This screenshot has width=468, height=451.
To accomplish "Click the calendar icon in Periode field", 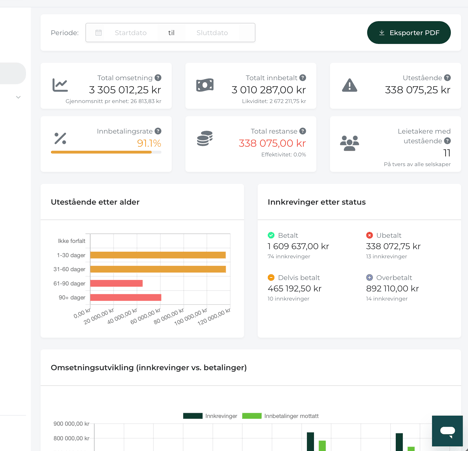I will point(98,33).
